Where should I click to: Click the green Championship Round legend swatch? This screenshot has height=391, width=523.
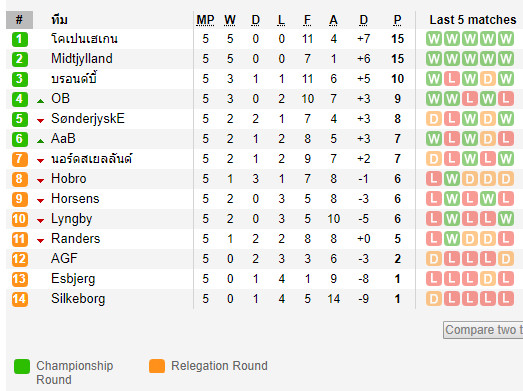(22, 366)
